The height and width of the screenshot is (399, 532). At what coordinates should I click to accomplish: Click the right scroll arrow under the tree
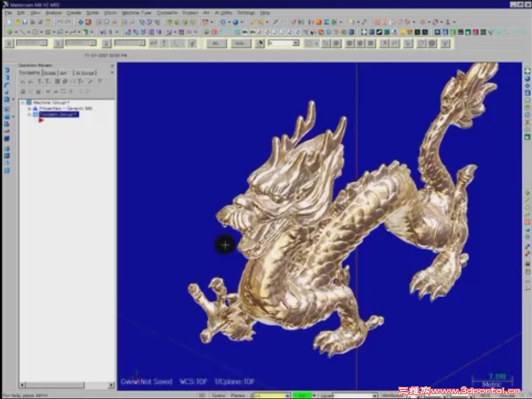[x=111, y=385]
